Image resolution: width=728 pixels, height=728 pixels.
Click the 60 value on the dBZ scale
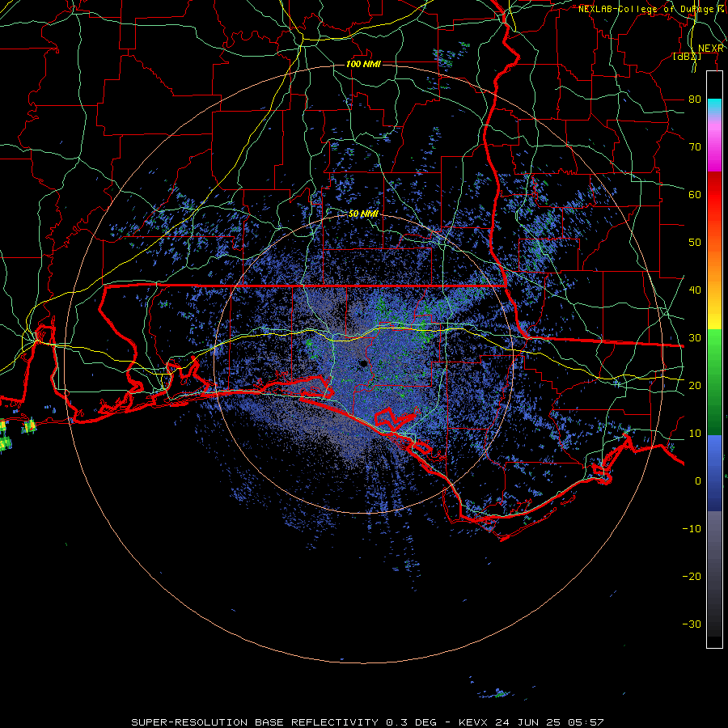tap(695, 194)
